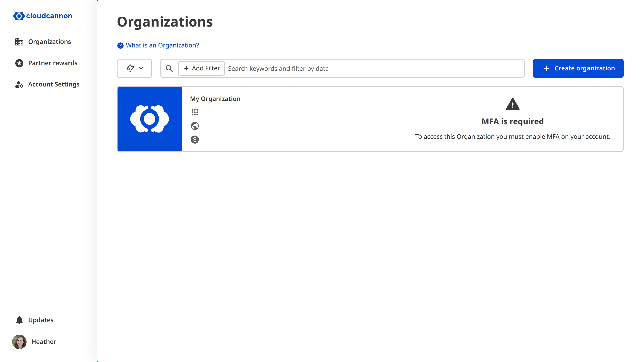Click the Partner rewards star icon

[19, 63]
